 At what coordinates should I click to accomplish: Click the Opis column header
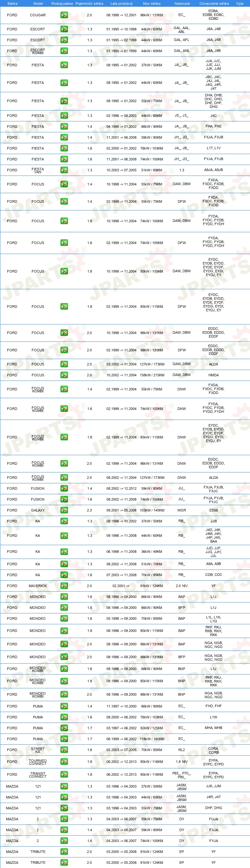click(x=240, y=4)
